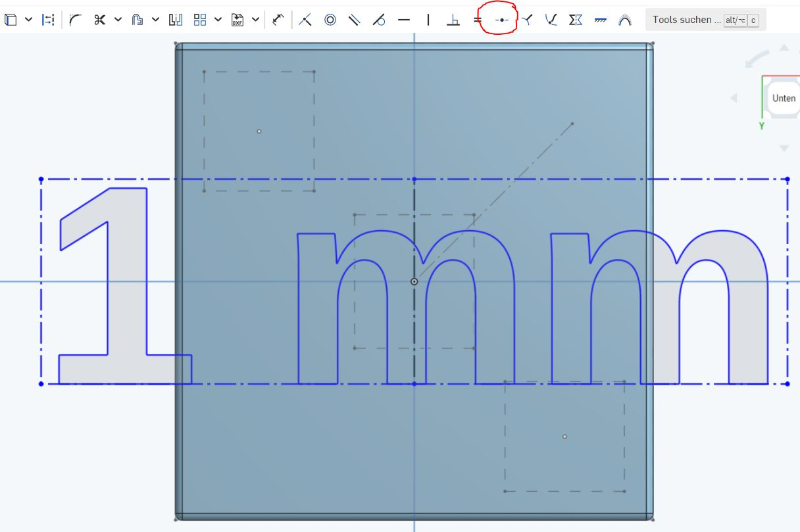Open the Insert DXF dropdown arrow
Image resolution: width=800 pixels, height=532 pixels.
(255, 20)
